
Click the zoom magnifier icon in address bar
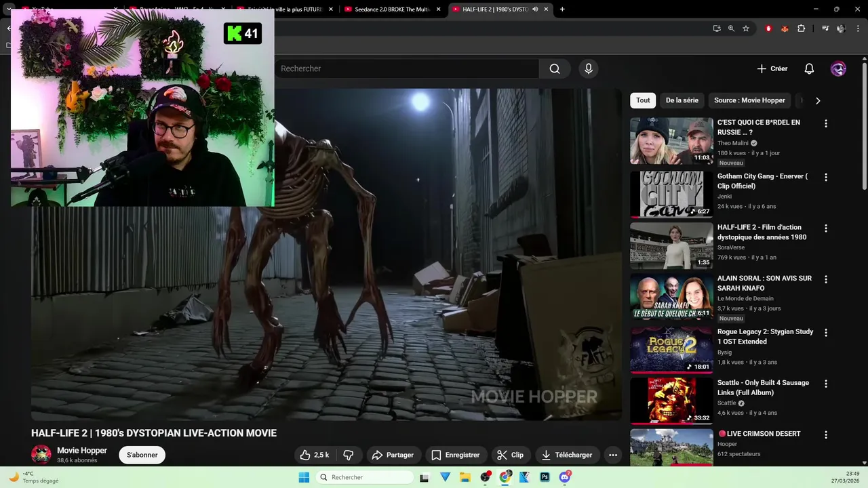[x=731, y=28]
